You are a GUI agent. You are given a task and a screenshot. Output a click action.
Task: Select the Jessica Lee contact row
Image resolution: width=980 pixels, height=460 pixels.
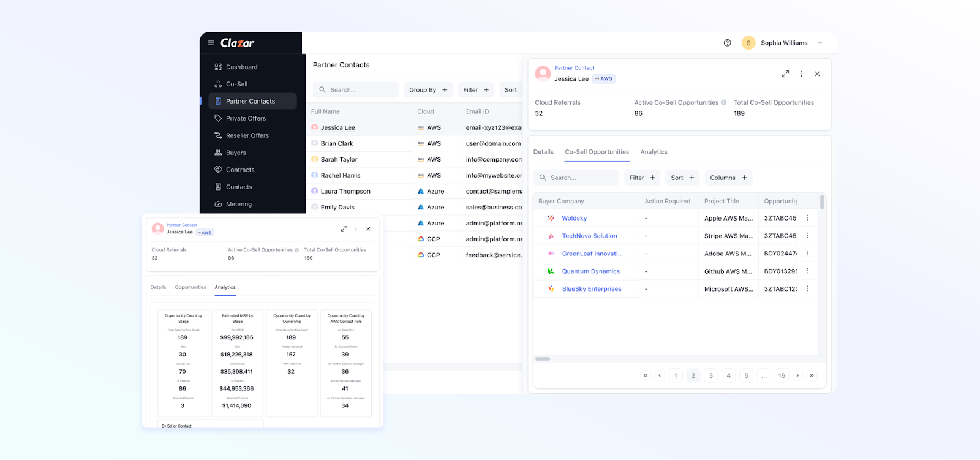click(414, 127)
